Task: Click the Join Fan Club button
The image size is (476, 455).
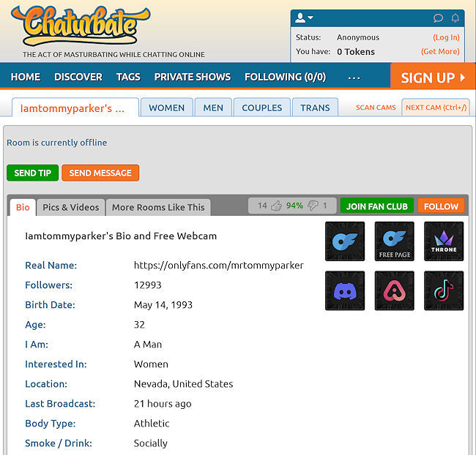Action: [x=376, y=206]
